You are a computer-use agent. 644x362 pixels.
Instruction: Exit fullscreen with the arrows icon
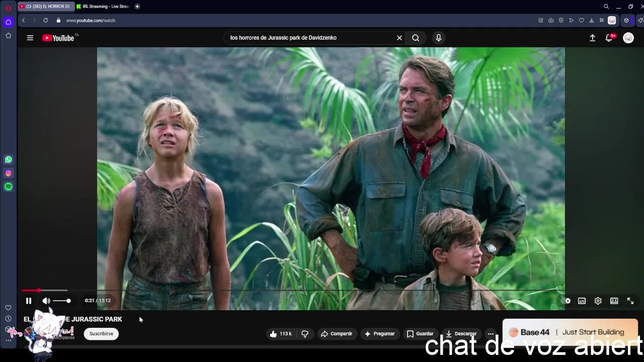(x=630, y=301)
